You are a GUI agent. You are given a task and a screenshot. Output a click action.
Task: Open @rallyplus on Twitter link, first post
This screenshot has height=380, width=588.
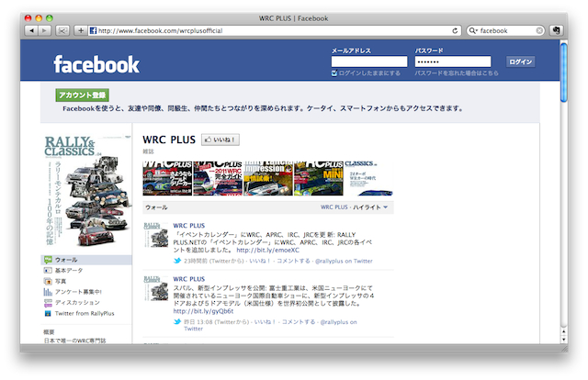point(344,261)
